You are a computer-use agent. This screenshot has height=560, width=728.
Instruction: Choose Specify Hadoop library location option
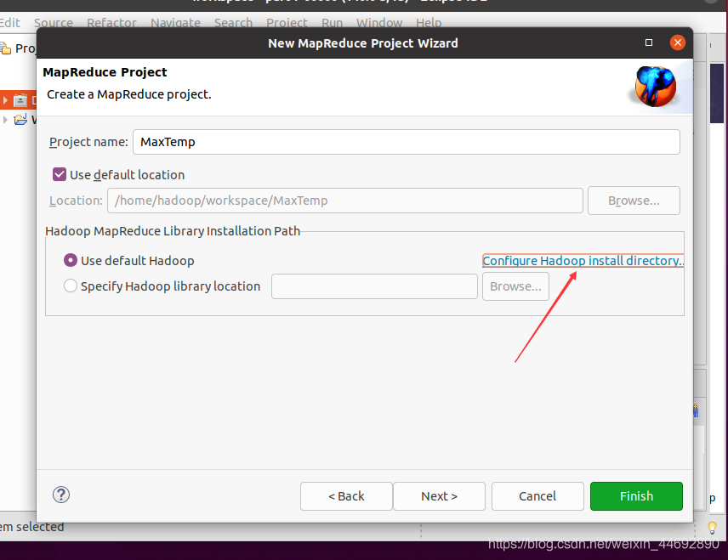[x=70, y=286]
